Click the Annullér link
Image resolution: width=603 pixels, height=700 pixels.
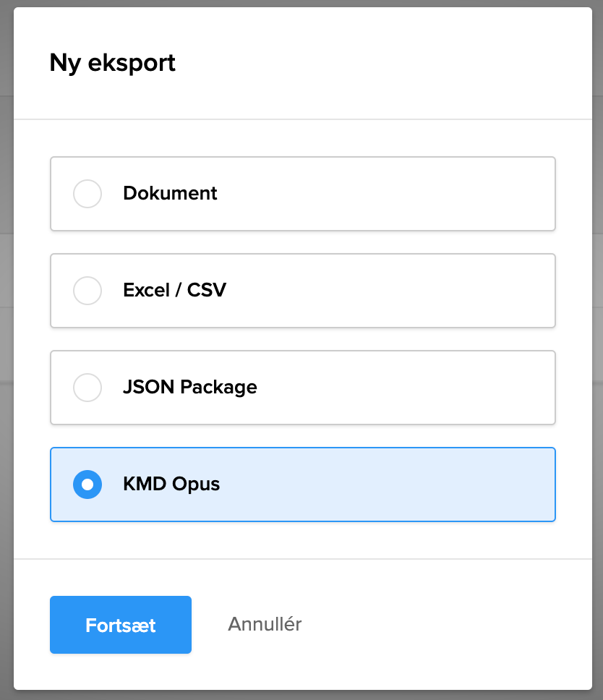click(265, 624)
